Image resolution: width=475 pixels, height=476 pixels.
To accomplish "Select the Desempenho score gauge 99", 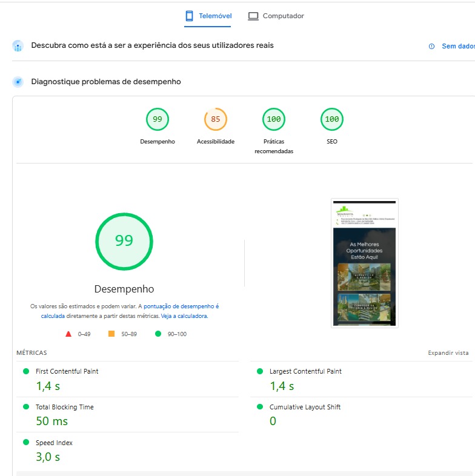I will point(158,119).
